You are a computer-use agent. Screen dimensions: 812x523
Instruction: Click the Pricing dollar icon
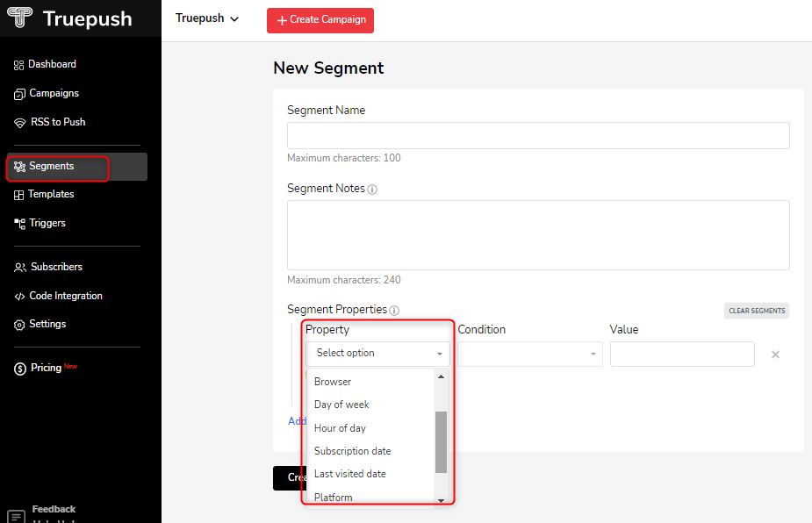coord(20,369)
